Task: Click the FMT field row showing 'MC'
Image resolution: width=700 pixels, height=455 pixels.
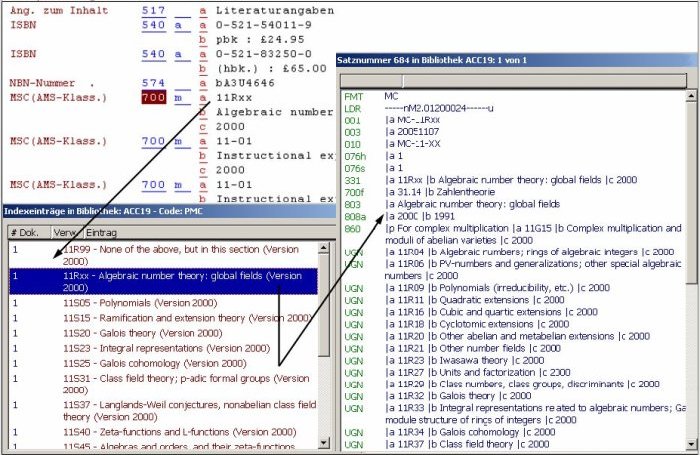Action: point(513,96)
